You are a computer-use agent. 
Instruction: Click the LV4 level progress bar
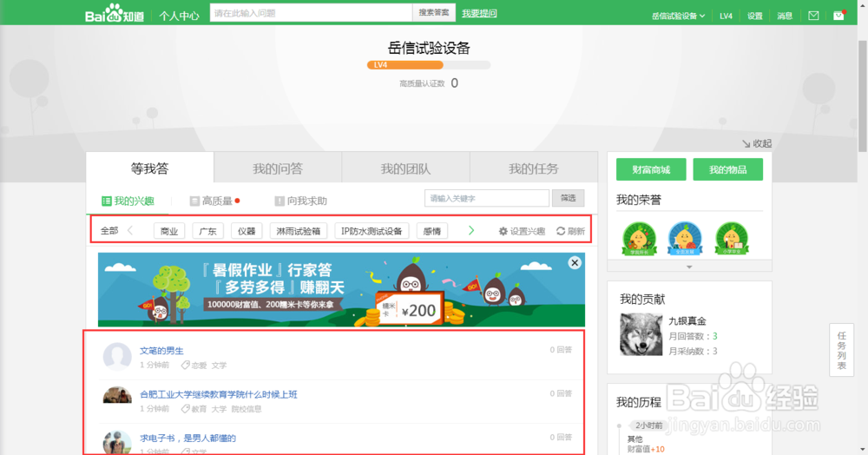(x=429, y=65)
